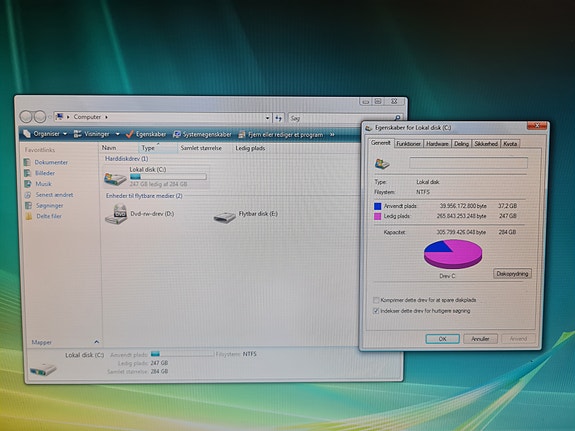The height and width of the screenshot is (431, 575).
Task: Expand the Visninger dropdown arrow
Action: point(117,134)
